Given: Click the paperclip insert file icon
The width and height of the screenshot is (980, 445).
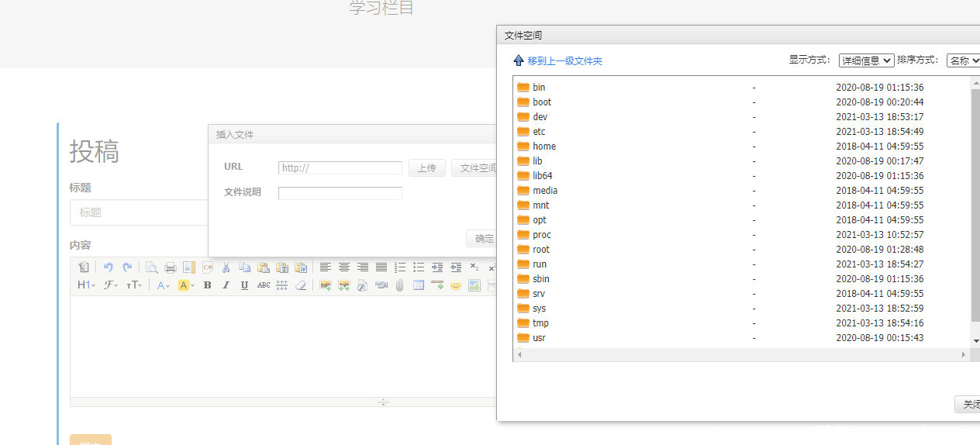Looking at the screenshot, I should 400,285.
